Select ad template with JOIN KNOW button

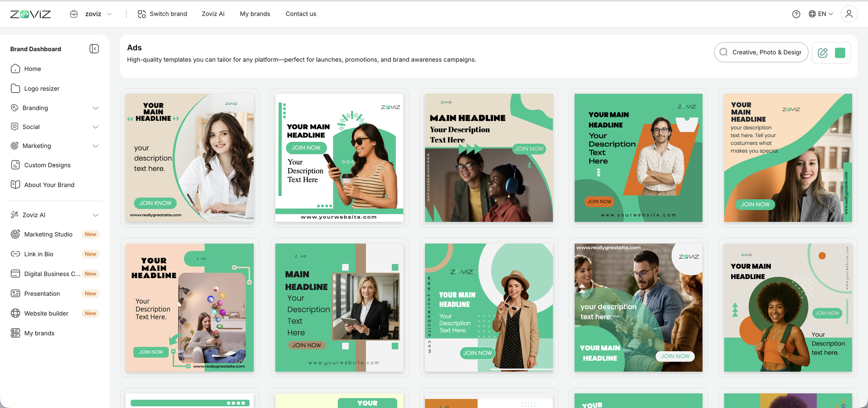(190, 158)
